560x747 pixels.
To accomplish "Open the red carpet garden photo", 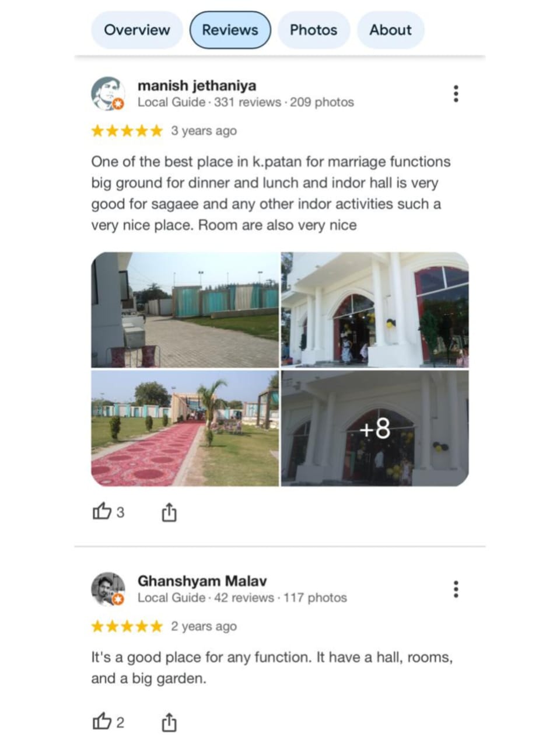I will [x=185, y=428].
